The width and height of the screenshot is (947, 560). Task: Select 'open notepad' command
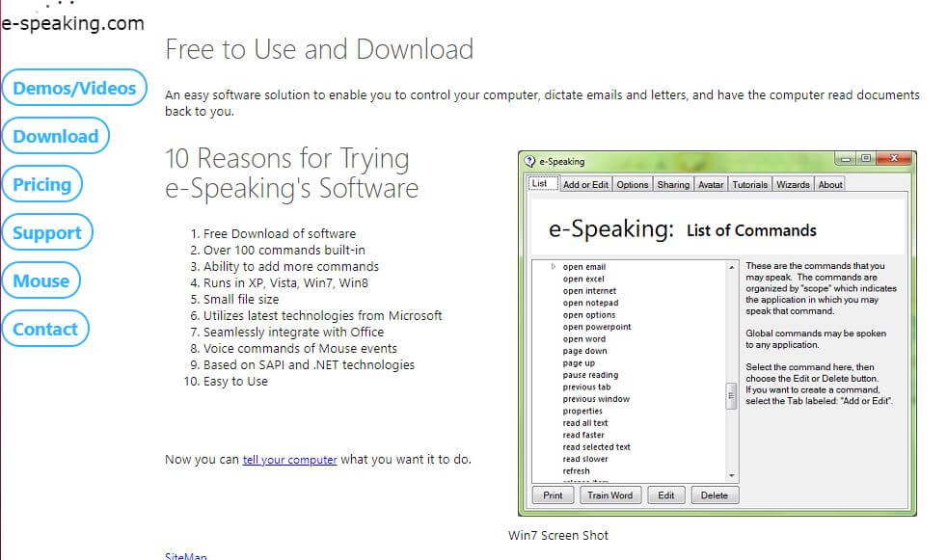click(x=590, y=303)
